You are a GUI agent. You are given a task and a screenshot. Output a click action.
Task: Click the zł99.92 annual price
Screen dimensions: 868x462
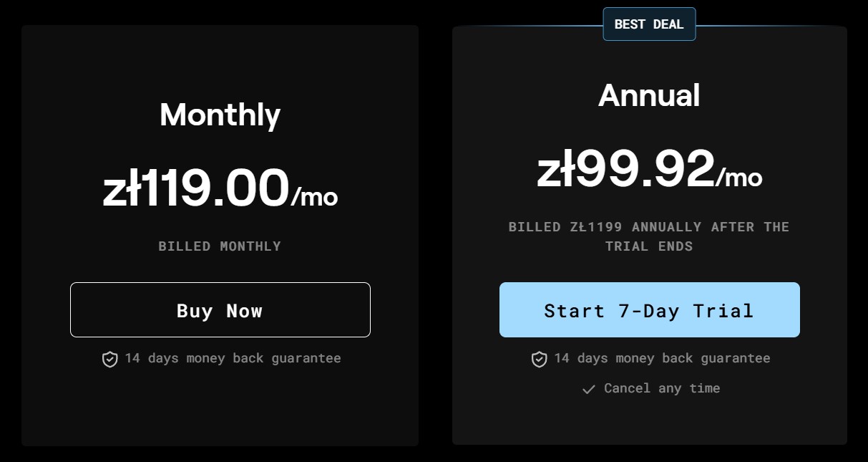coord(626,169)
